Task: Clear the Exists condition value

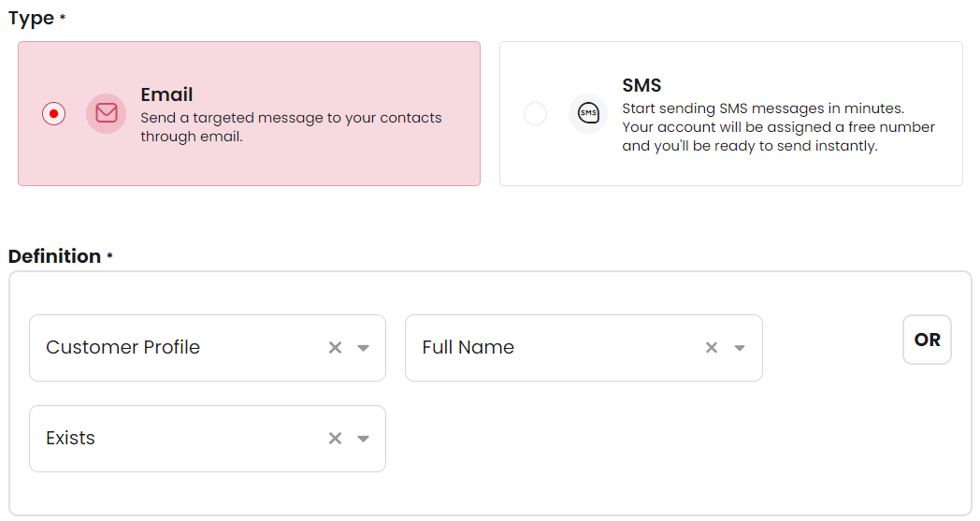Action: pos(335,439)
